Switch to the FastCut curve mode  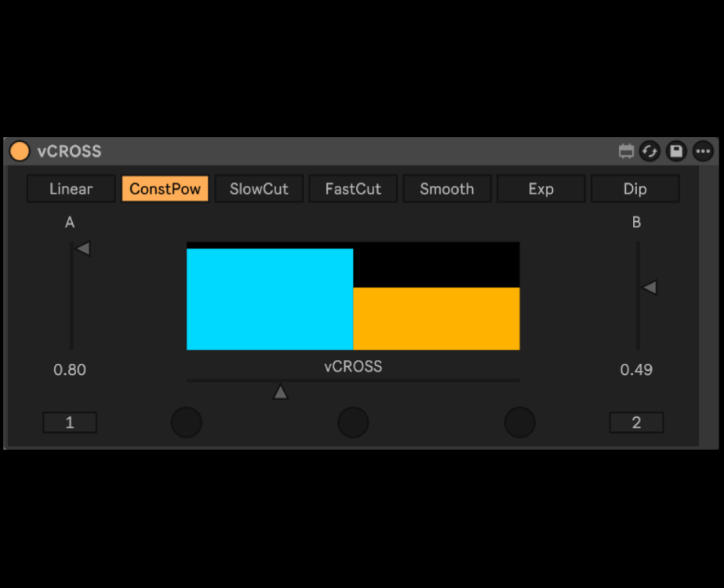pyautogui.click(x=353, y=189)
